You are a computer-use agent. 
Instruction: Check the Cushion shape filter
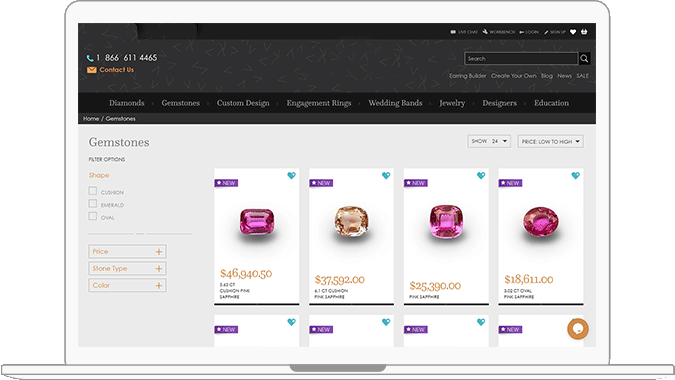pos(93,191)
